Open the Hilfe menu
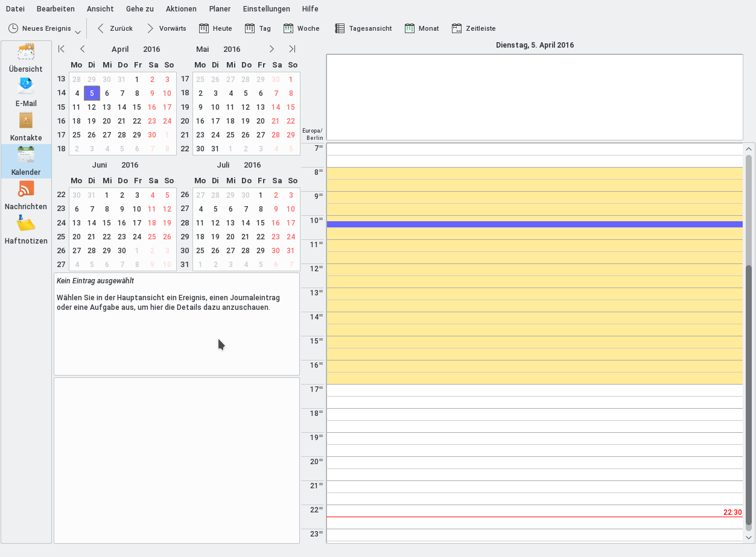The height and width of the screenshot is (557, 756). (x=310, y=9)
